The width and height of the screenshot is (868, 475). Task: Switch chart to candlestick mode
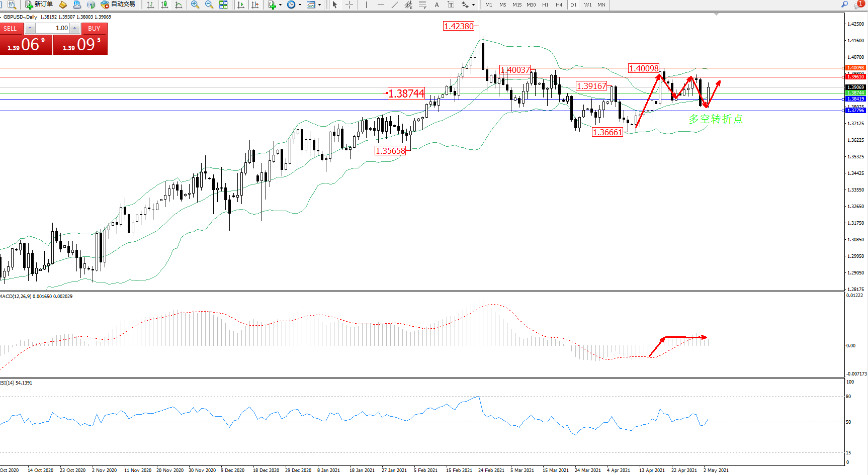tap(164, 5)
